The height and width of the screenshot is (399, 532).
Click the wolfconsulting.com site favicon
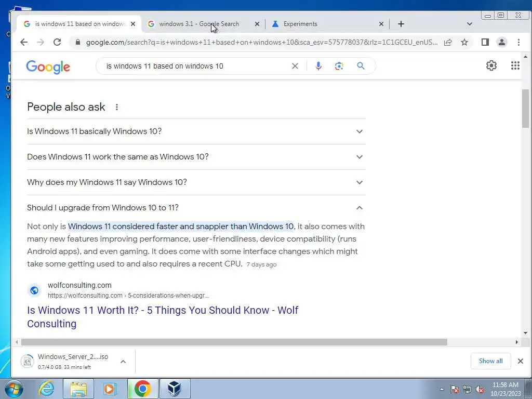click(x=34, y=290)
